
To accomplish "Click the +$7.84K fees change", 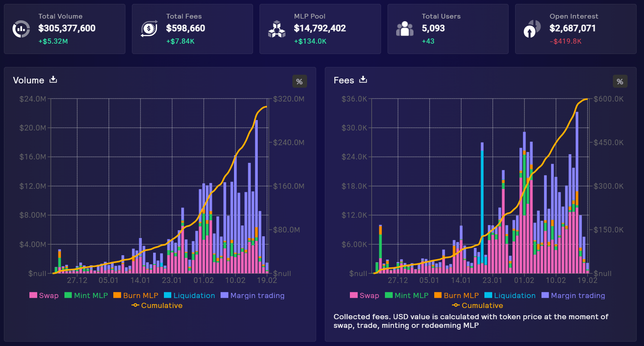I will 180,41.
